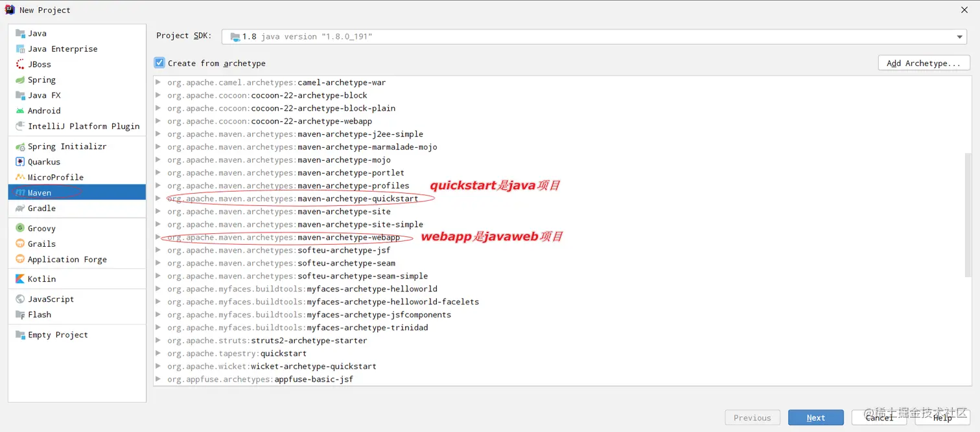Image resolution: width=980 pixels, height=432 pixels.
Task: Close the New Project dialog
Action: coord(964,10)
